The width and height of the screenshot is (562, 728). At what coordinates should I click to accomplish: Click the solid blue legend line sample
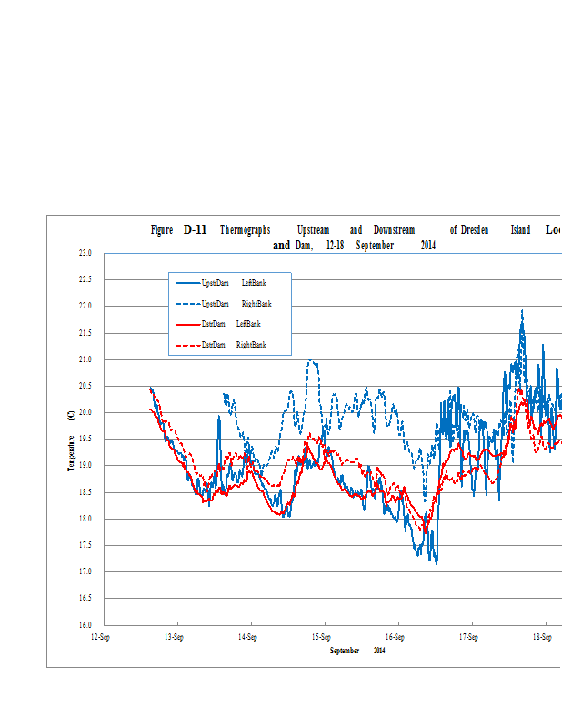[186, 283]
